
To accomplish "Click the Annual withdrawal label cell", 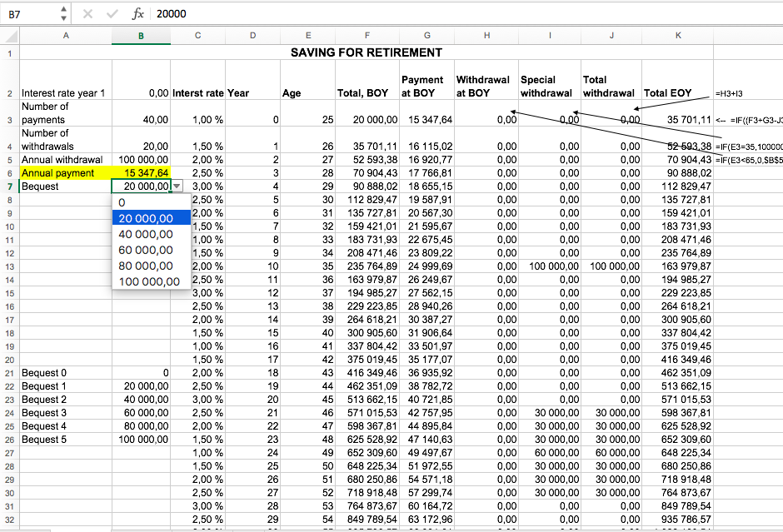I will 66,160.
